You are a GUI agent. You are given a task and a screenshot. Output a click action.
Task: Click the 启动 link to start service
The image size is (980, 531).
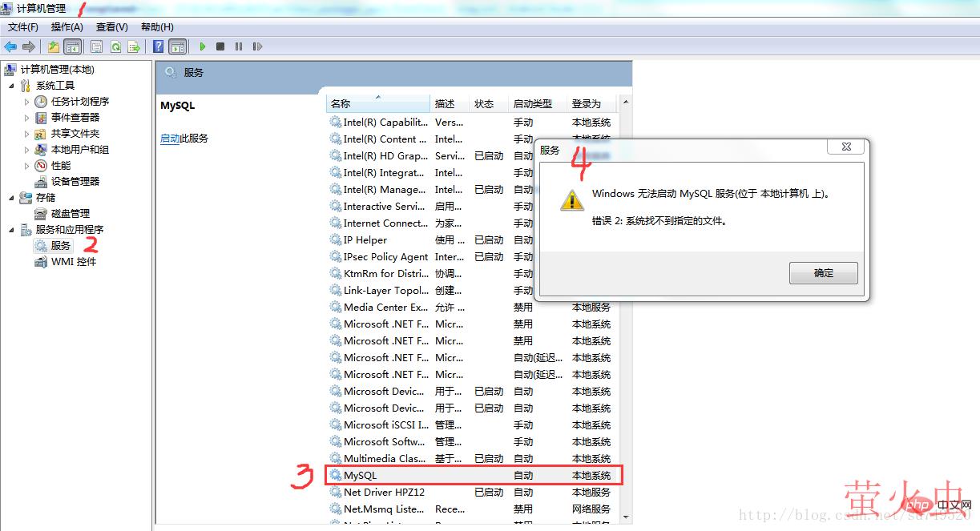170,139
